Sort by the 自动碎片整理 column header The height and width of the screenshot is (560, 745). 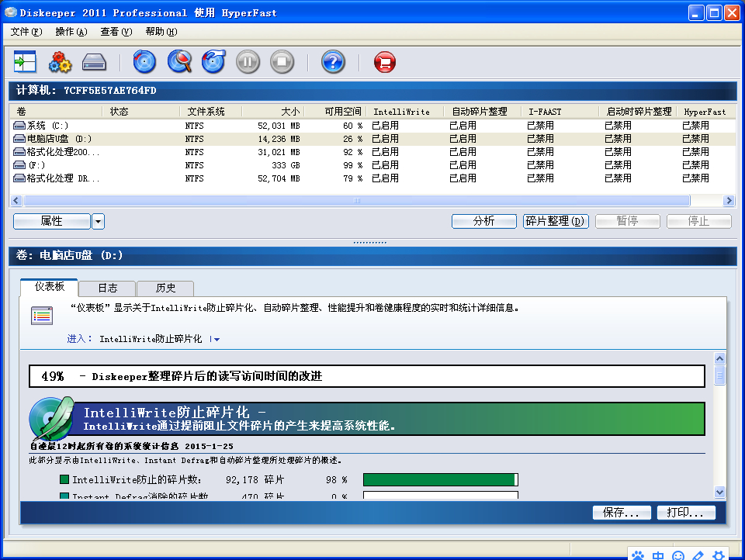click(482, 112)
